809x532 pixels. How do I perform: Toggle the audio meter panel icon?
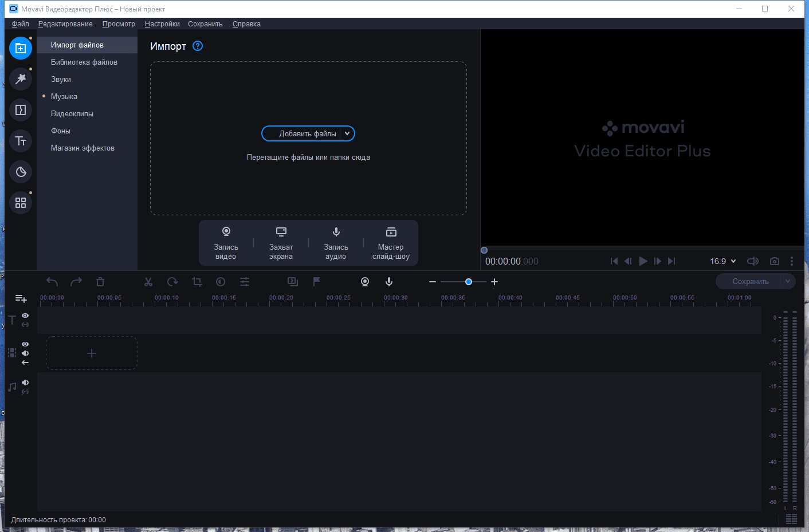pos(791,519)
